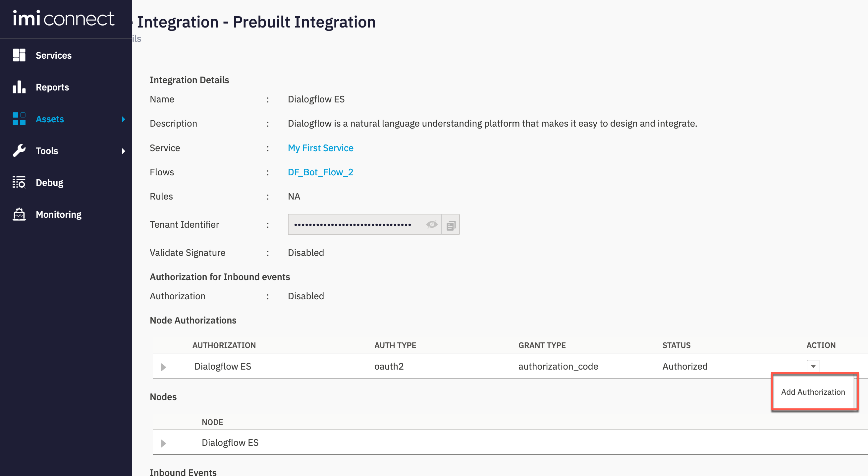The image size is (868, 476).
Task: Expand the Dialogflow ES node row
Action: (x=163, y=443)
